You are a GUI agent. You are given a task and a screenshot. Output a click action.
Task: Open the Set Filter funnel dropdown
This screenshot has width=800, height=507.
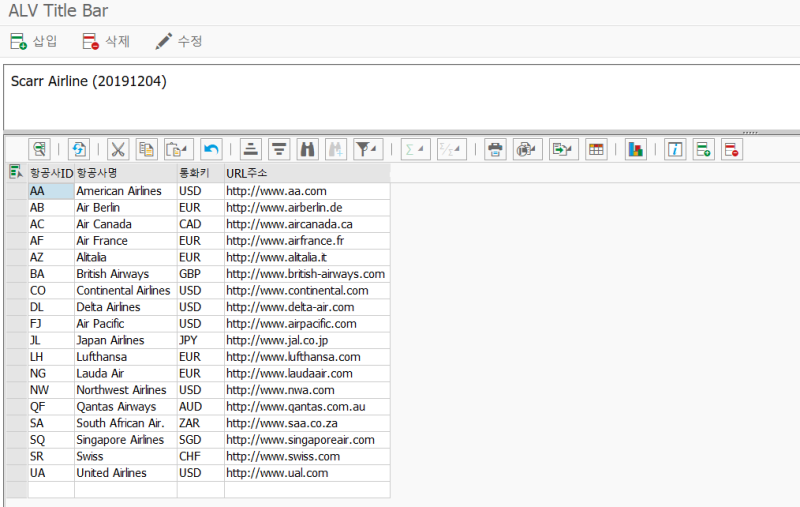368,149
